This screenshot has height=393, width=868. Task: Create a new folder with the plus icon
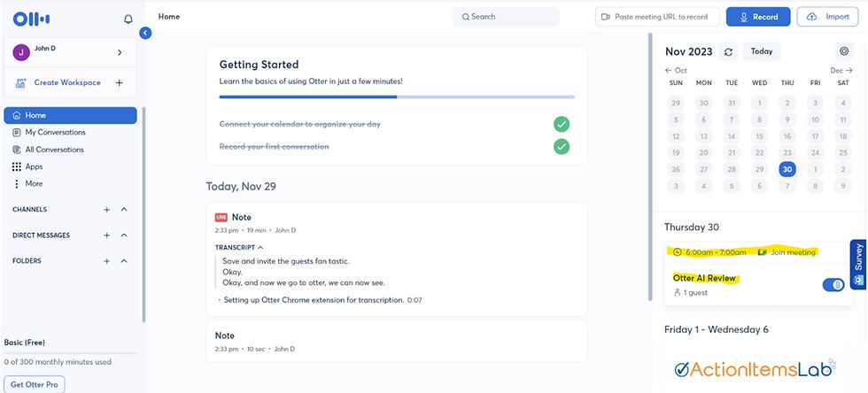pos(106,261)
